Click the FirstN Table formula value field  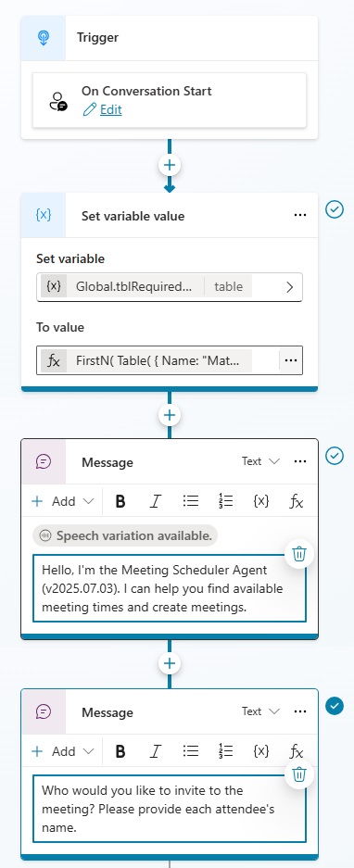159,360
